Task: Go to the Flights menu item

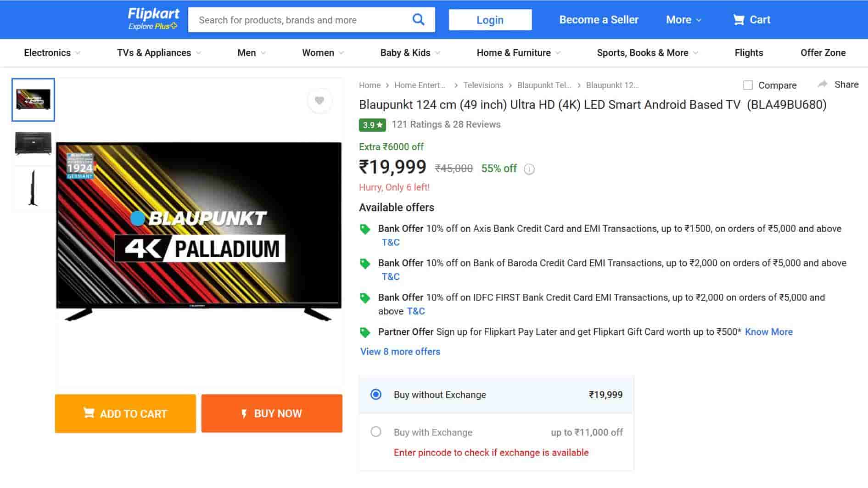Action: pyautogui.click(x=749, y=53)
